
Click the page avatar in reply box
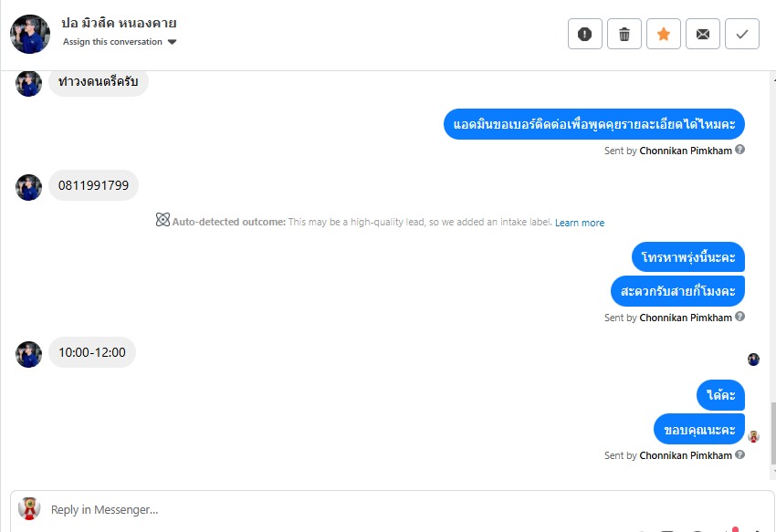[30, 508]
